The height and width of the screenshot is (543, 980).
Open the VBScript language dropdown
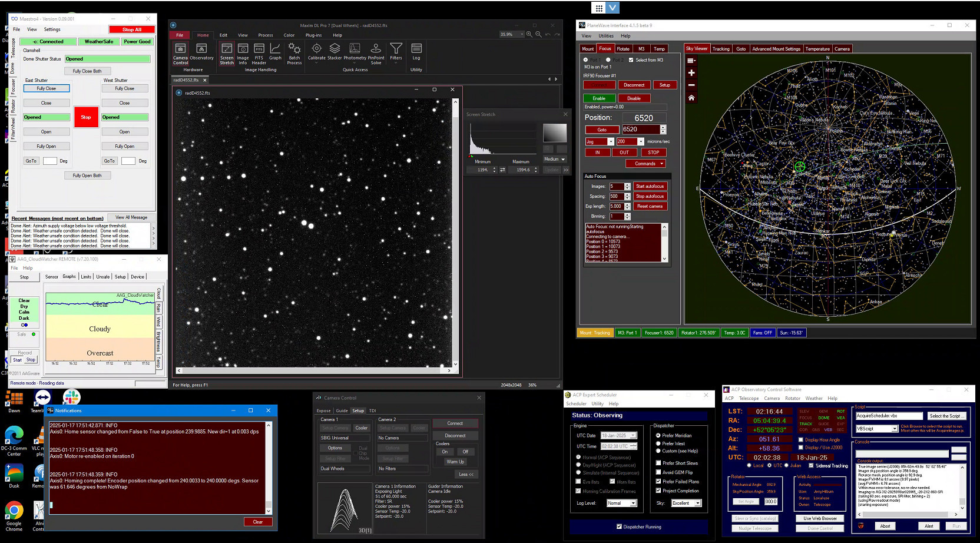coord(894,429)
